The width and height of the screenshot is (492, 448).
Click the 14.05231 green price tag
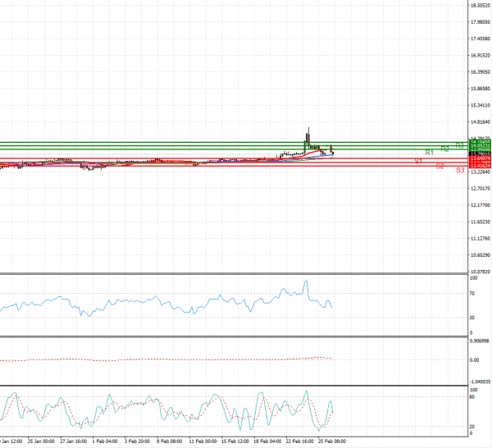pyautogui.click(x=480, y=146)
